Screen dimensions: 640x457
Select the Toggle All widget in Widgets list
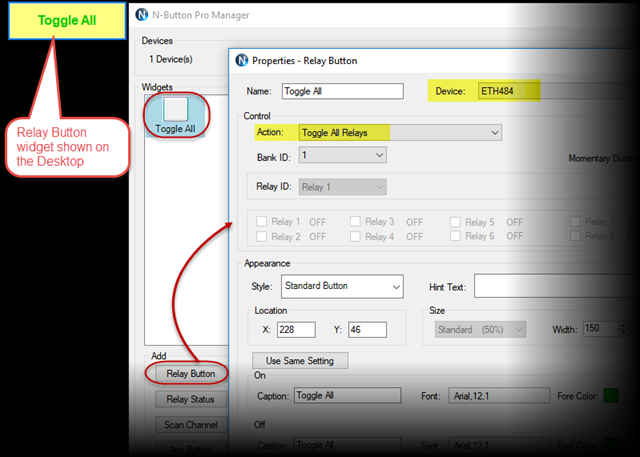[175, 115]
